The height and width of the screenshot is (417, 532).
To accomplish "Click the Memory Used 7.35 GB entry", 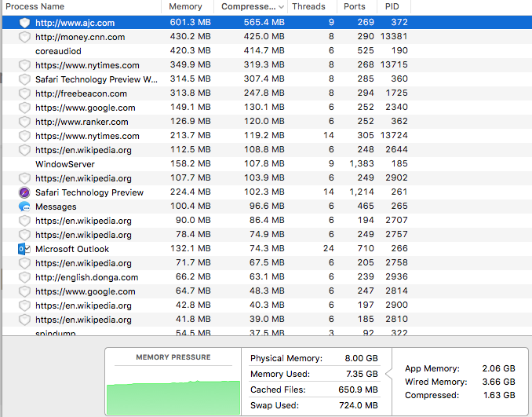I will 314,374.
